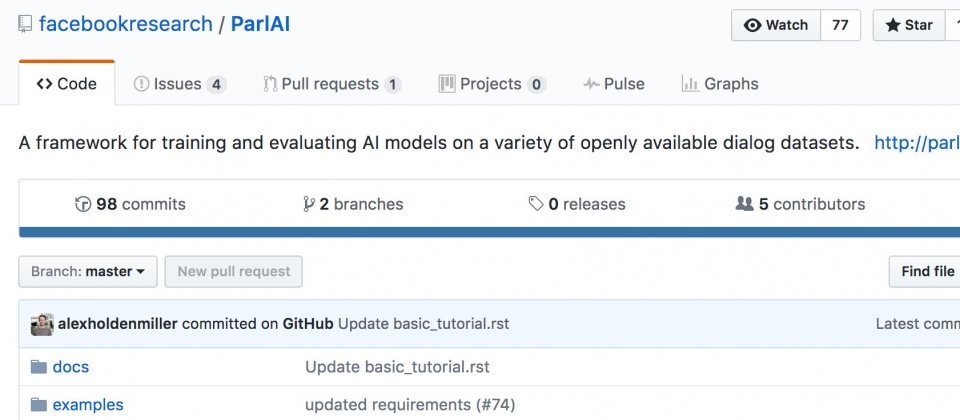960x420 pixels.
Task: Click the GitHub committer name
Action: (307, 324)
